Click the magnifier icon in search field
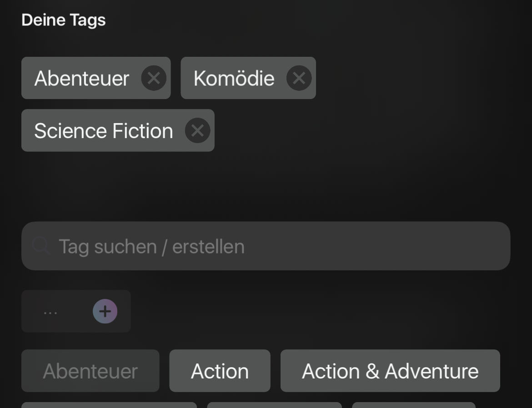This screenshot has width=532, height=408. (41, 246)
